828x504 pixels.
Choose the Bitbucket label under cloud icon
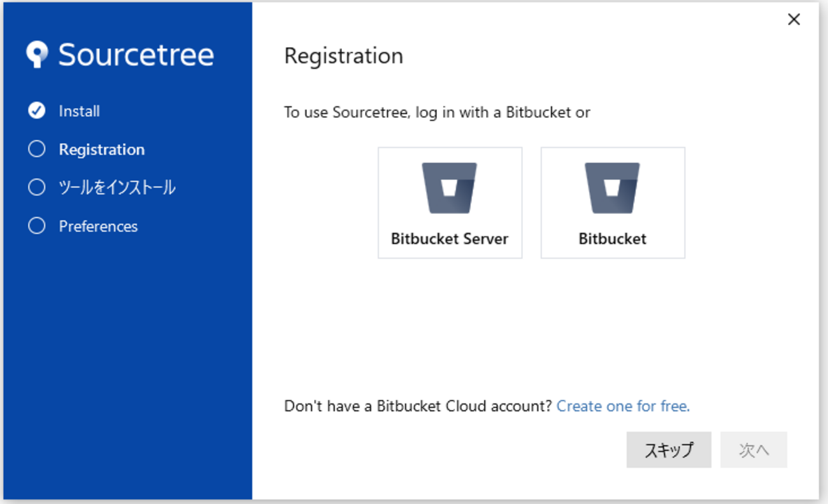[613, 239]
